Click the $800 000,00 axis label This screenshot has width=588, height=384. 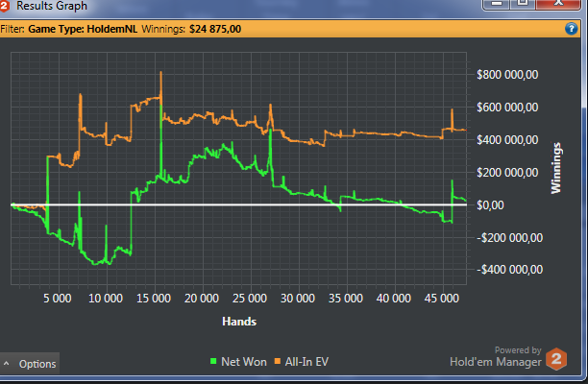(x=507, y=75)
